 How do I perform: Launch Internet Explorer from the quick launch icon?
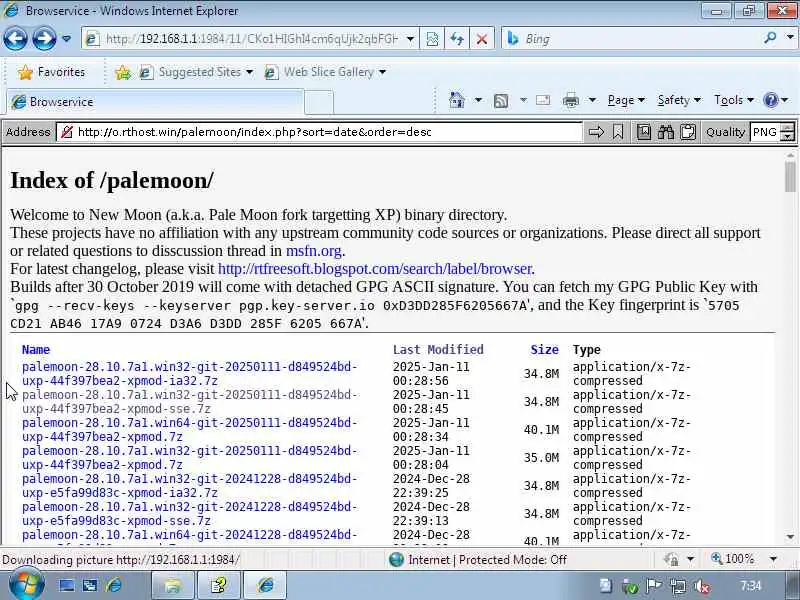coord(114,585)
